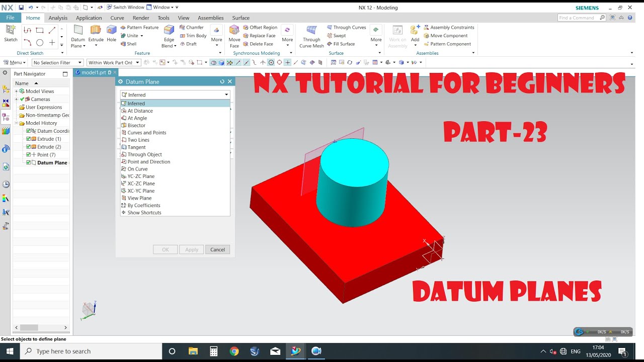Select the Draft command

[188, 44]
